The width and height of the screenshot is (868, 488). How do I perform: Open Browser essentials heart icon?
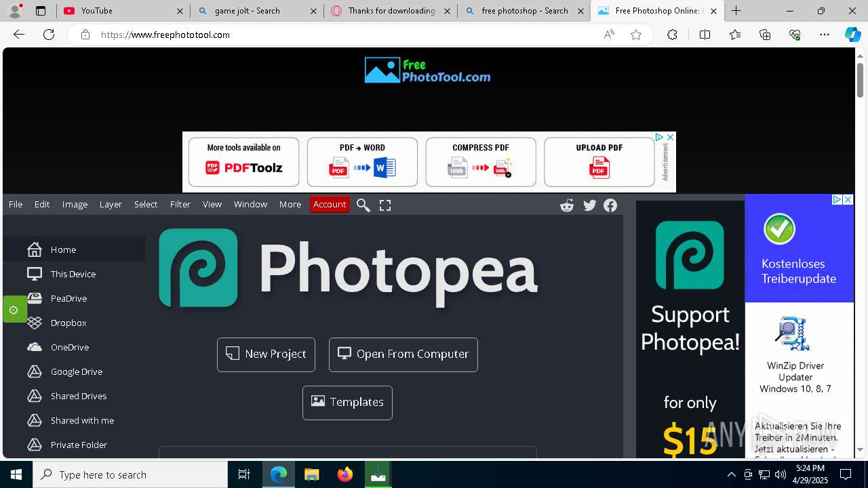coord(795,35)
